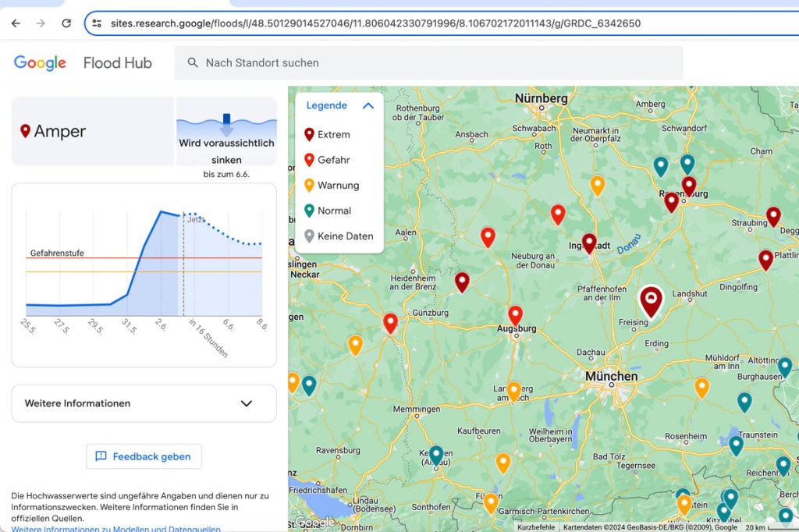Select the large selected Amper pin near Freising
The height and width of the screenshot is (532, 799).
(x=651, y=300)
